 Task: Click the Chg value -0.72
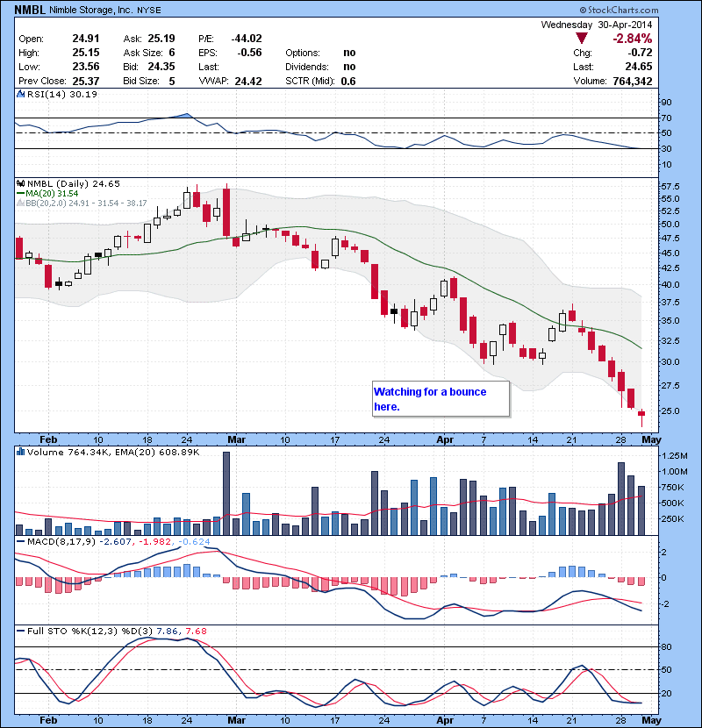[x=640, y=53]
